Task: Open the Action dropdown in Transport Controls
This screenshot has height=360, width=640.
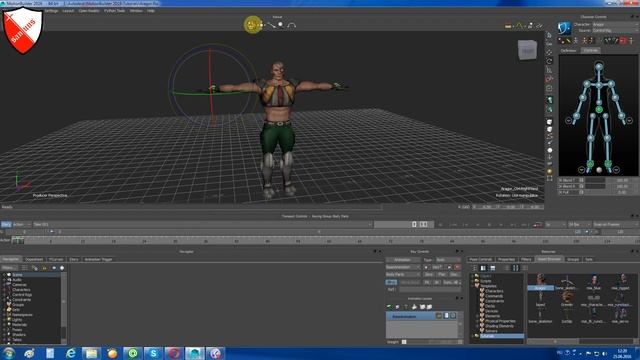Action: pyautogui.click(x=22, y=224)
